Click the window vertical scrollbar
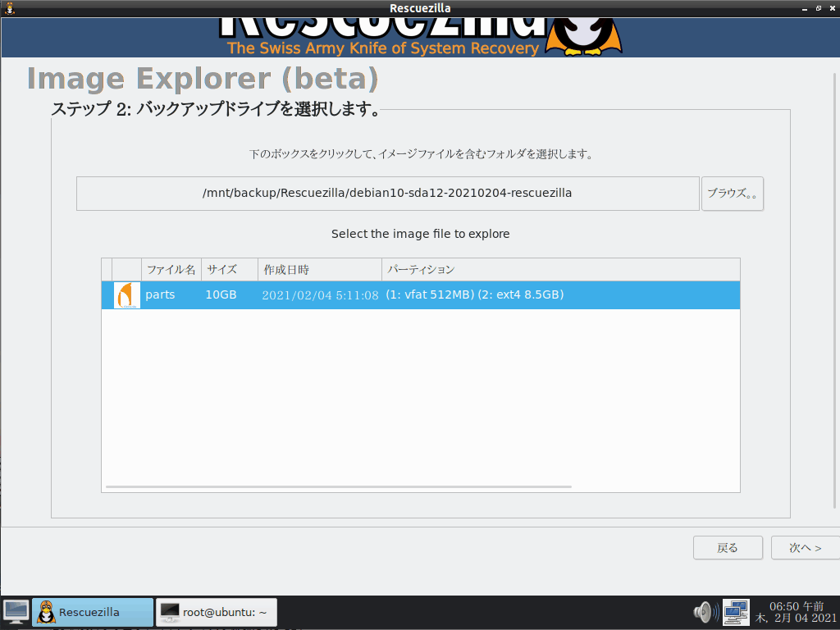The image size is (840, 630). 834,291
